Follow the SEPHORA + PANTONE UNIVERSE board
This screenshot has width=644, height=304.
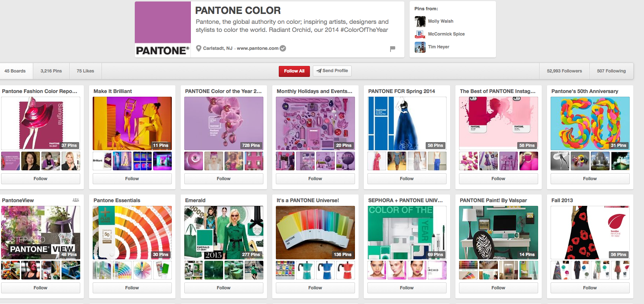coord(407,288)
